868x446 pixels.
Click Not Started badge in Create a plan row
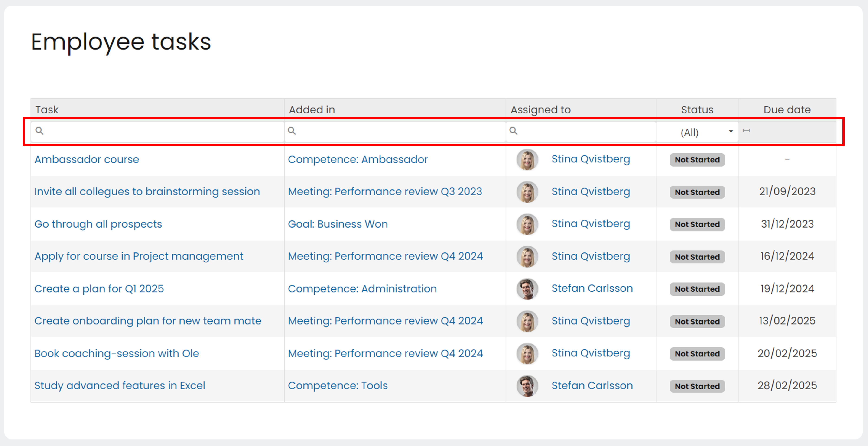(697, 289)
